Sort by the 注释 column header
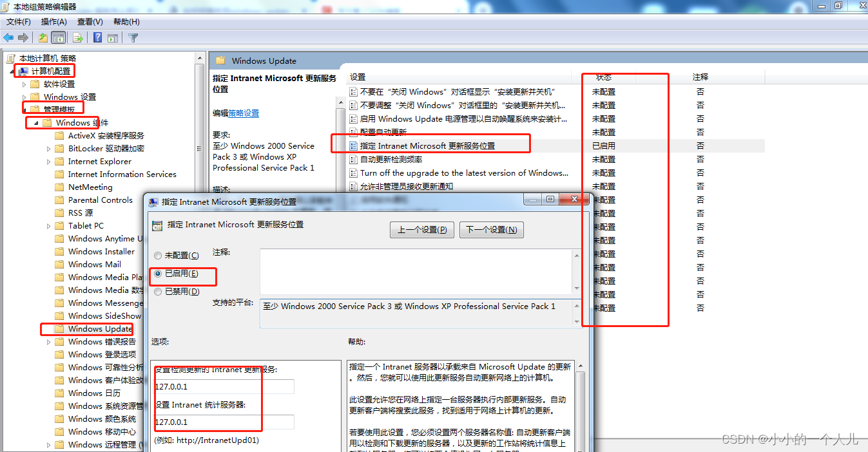The height and width of the screenshot is (452, 868). coord(700,77)
